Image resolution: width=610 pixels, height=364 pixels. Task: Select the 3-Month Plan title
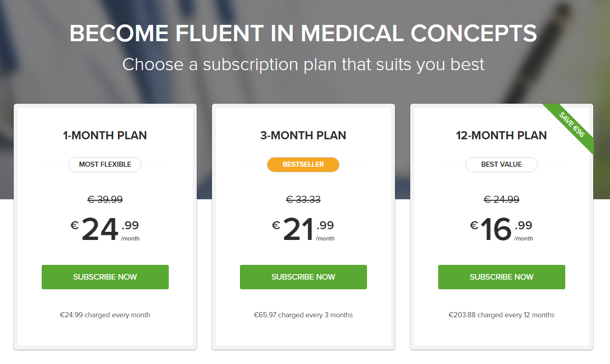(303, 136)
